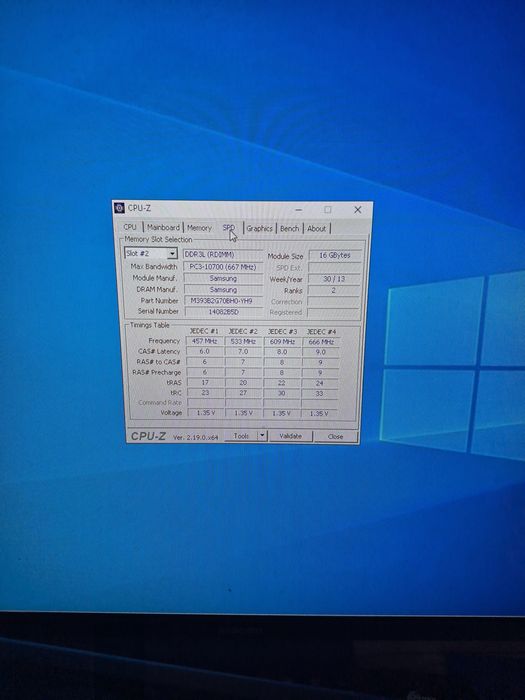Click the Module Size 16 GBytes field
The height and width of the screenshot is (700, 525).
pyautogui.click(x=334, y=255)
